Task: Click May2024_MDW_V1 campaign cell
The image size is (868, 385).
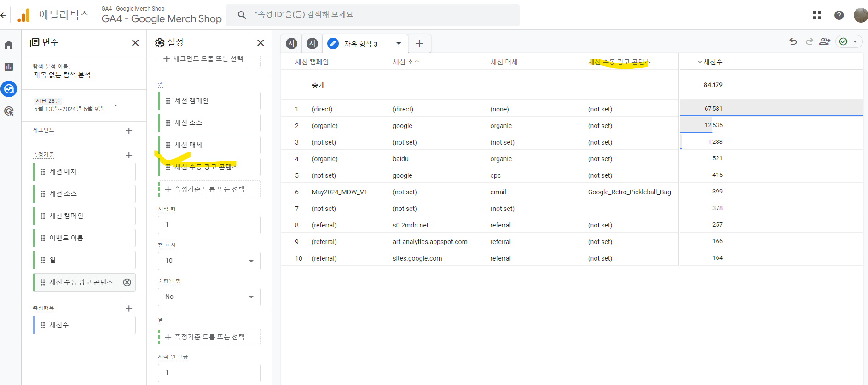Action: (x=340, y=192)
